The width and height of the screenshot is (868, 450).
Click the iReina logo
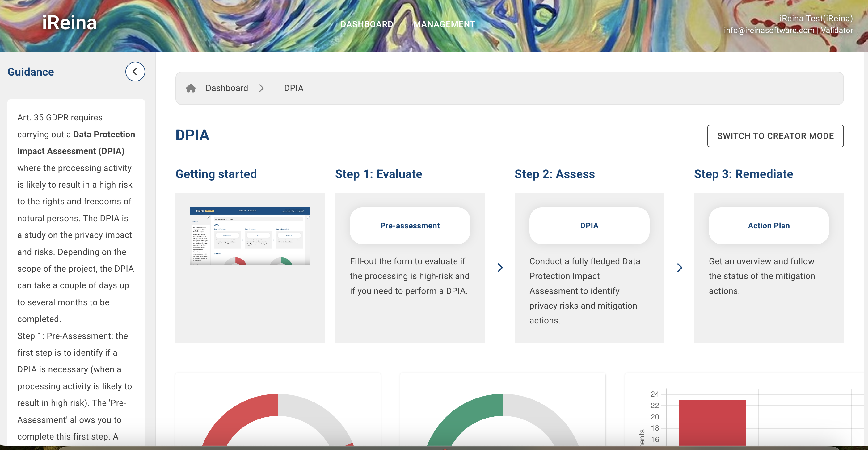(x=70, y=23)
